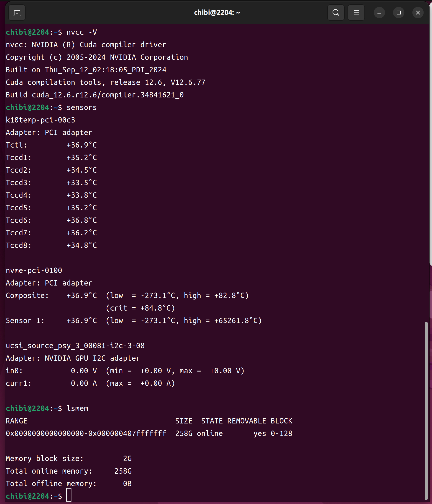Viewport: 432px width, 504px height.
Task: Open the hamburger main menu
Action: [x=356, y=13]
